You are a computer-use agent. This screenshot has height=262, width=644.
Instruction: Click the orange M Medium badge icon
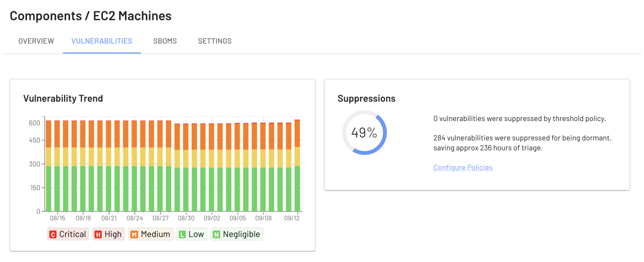(134, 235)
